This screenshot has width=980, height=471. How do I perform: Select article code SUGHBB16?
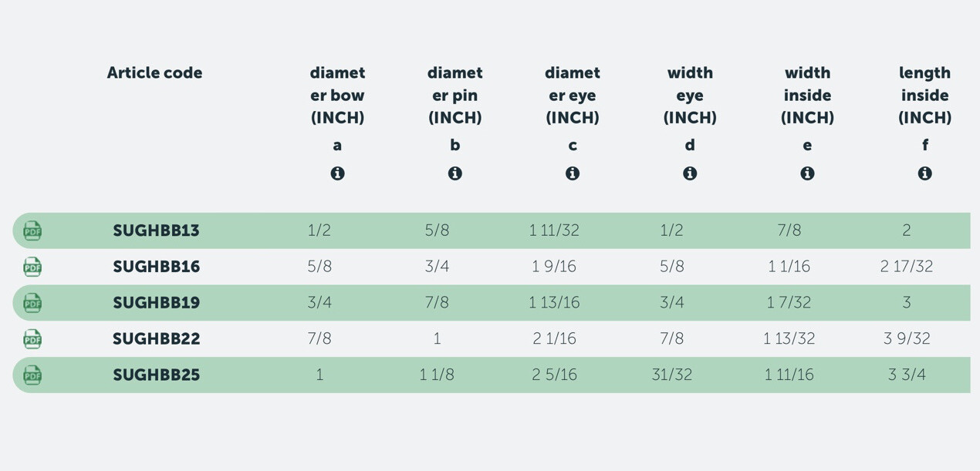(156, 267)
